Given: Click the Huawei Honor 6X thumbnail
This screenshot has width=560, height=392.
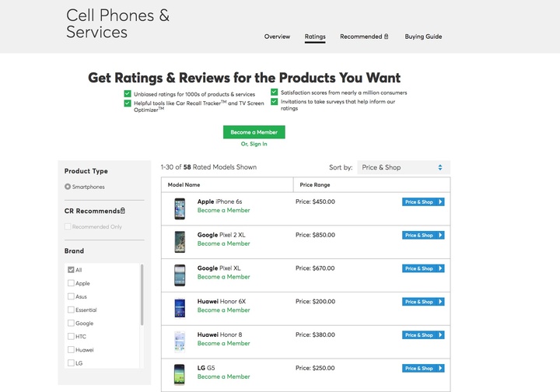Looking at the screenshot, I should coord(180,308).
